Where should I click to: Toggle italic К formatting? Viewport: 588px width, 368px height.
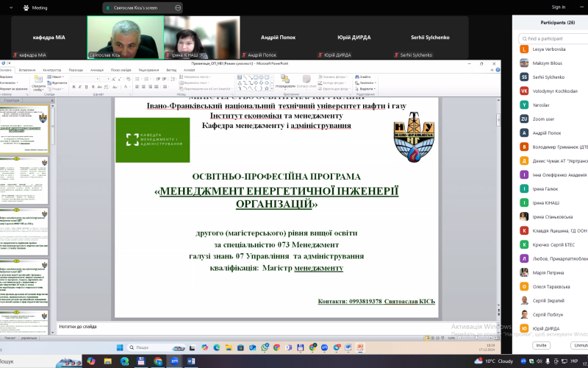pos(80,87)
